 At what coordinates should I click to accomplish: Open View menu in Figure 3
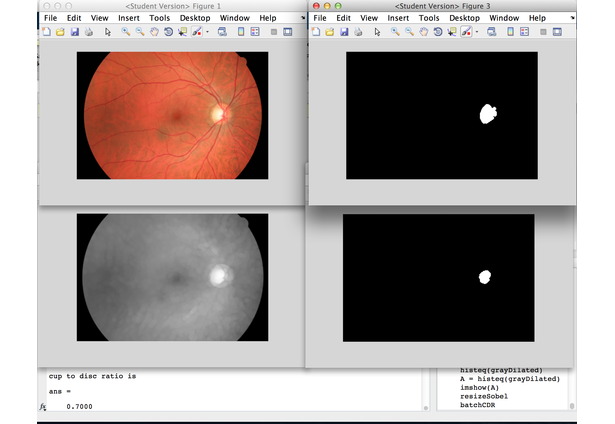click(x=369, y=18)
